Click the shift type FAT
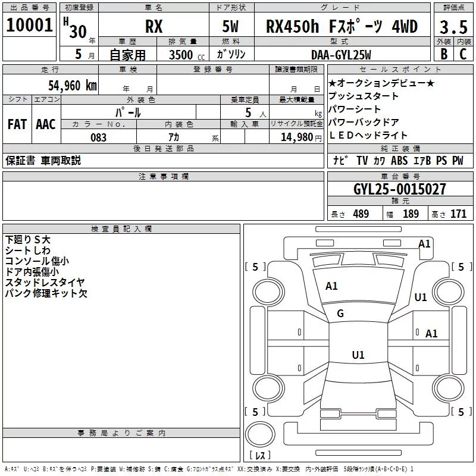476x476 pixels. [17, 124]
